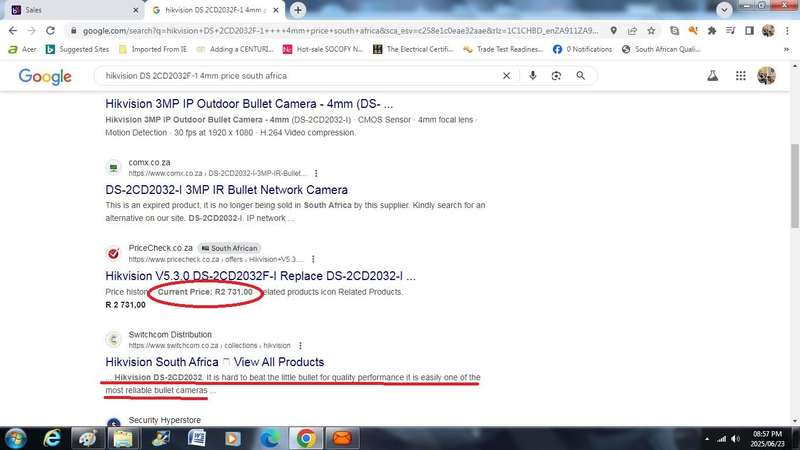Click the address bar URL
Image resolution: width=800 pixels, height=450 pixels.
click(x=340, y=31)
